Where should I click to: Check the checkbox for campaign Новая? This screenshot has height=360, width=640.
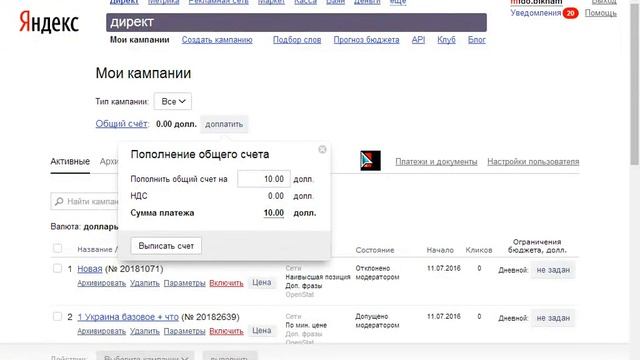click(x=58, y=268)
